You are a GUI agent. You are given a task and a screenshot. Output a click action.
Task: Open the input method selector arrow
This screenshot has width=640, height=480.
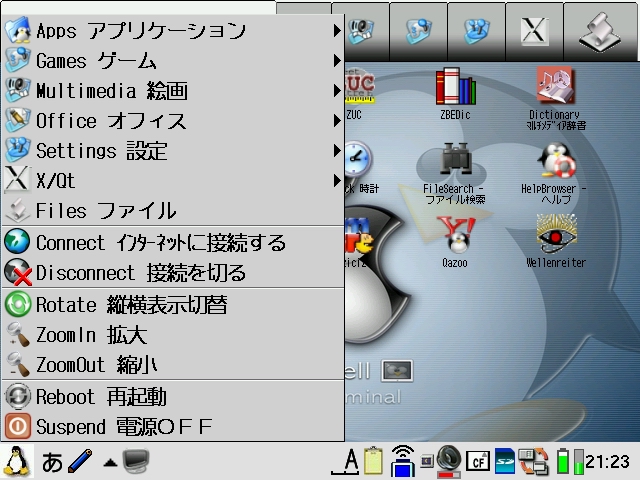click(x=110, y=462)
